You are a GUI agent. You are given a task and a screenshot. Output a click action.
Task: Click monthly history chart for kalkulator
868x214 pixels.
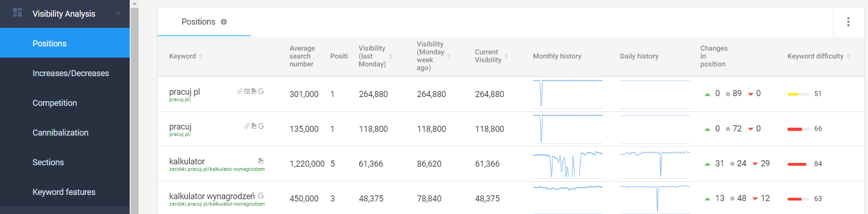pos(568,164)
